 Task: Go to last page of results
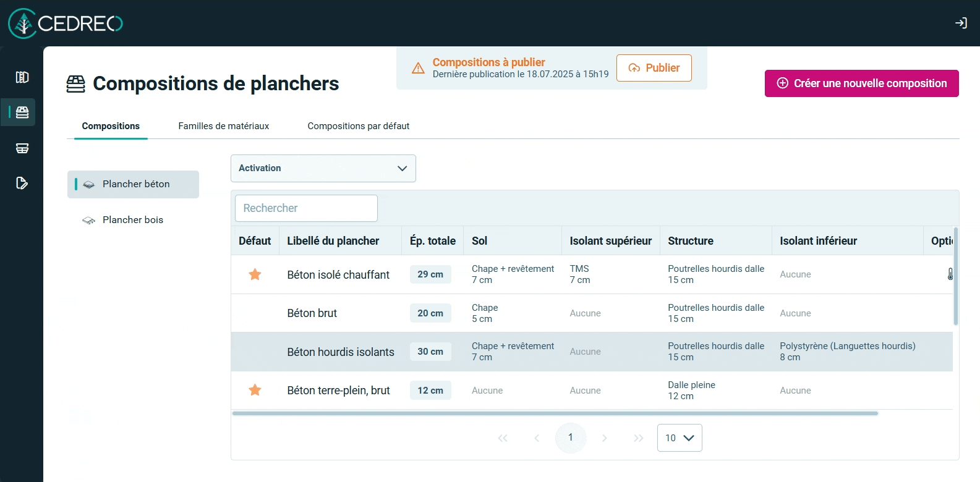[x=639, y=438]
